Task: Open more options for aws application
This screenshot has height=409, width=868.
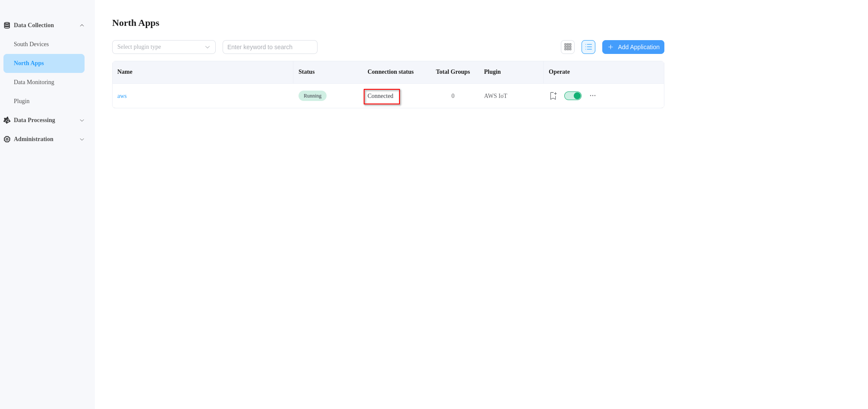Action: click(592, 95)
